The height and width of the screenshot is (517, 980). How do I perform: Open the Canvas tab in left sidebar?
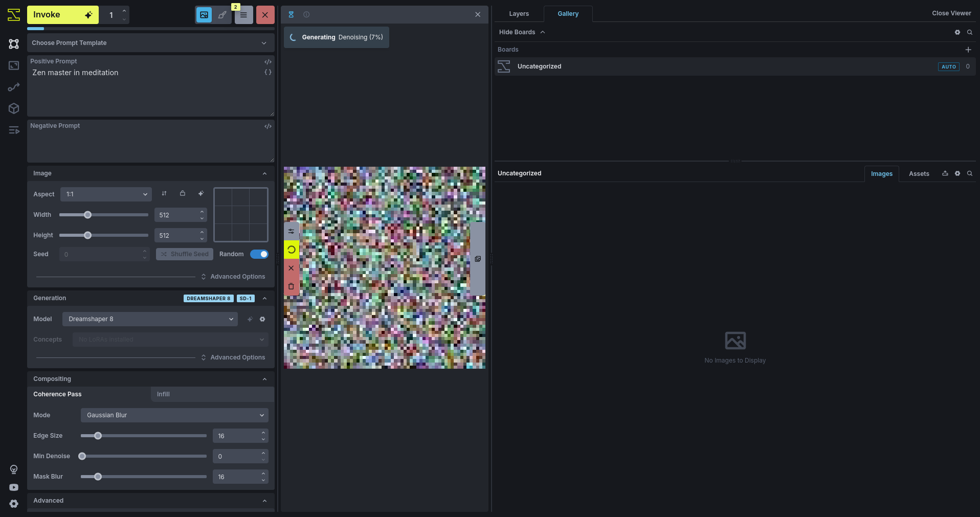click(14, 44)
